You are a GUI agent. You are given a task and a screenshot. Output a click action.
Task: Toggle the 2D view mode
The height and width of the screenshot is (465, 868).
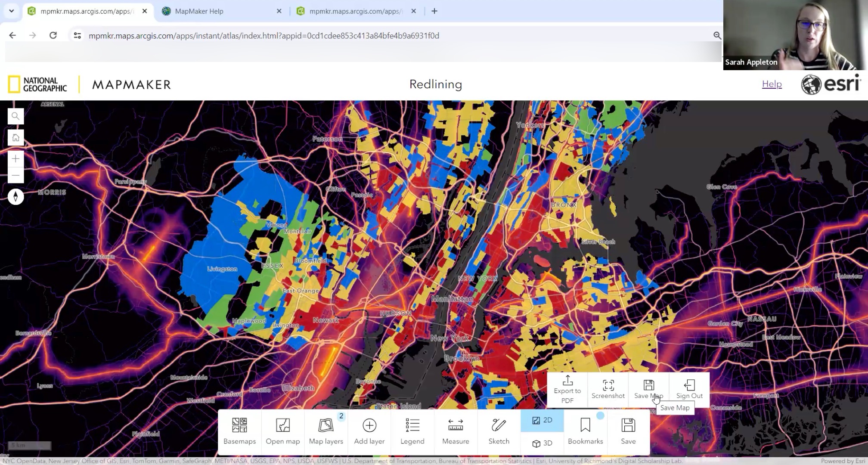[542, 420]
